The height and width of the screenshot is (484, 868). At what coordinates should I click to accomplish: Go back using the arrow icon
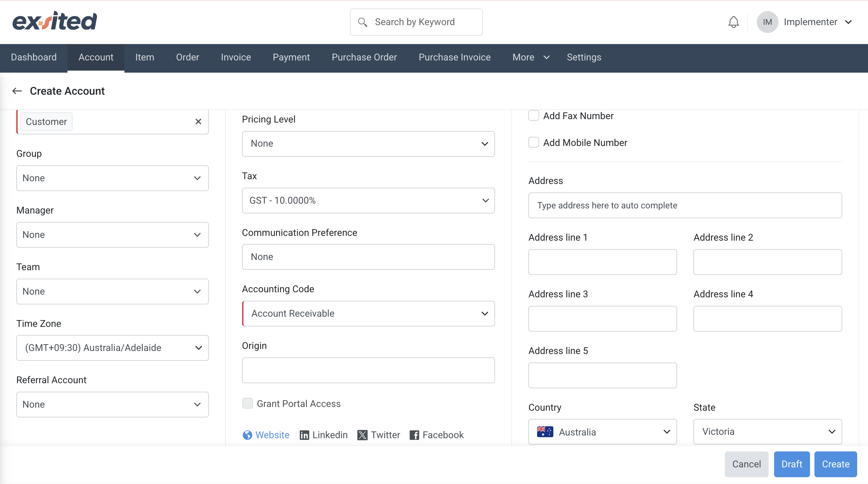[17, 91]
